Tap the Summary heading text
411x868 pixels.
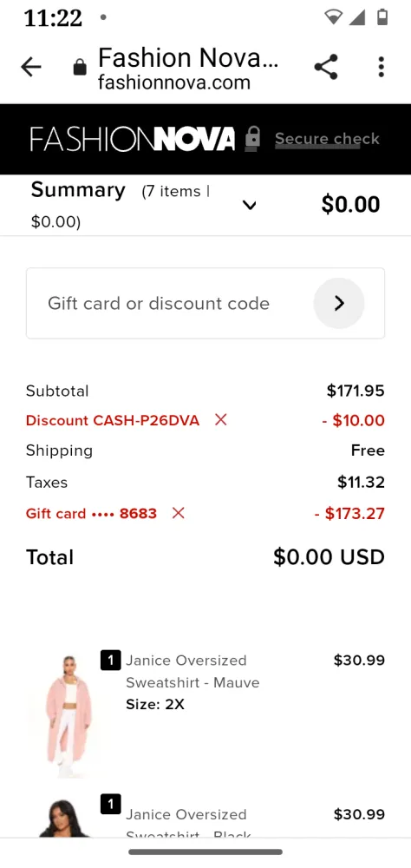(78, 190)
